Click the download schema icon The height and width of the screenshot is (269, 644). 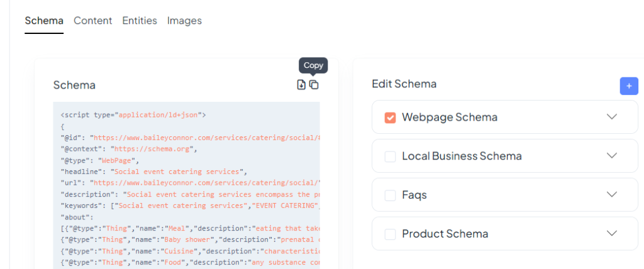click(301, 85)
